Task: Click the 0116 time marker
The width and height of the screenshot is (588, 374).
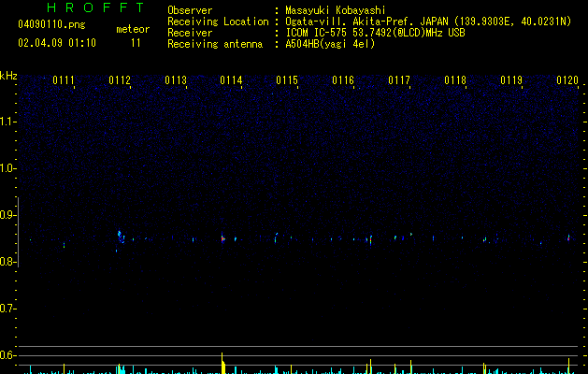Action: click(343, 80)
